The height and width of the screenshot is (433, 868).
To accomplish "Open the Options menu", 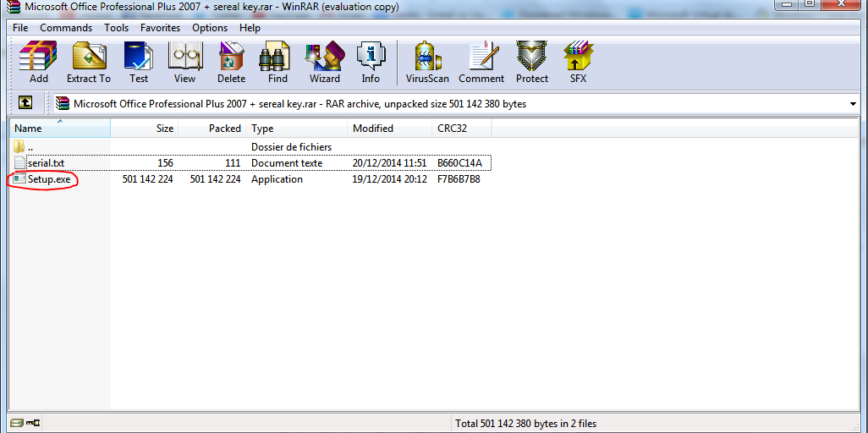I will pos(210,28).
